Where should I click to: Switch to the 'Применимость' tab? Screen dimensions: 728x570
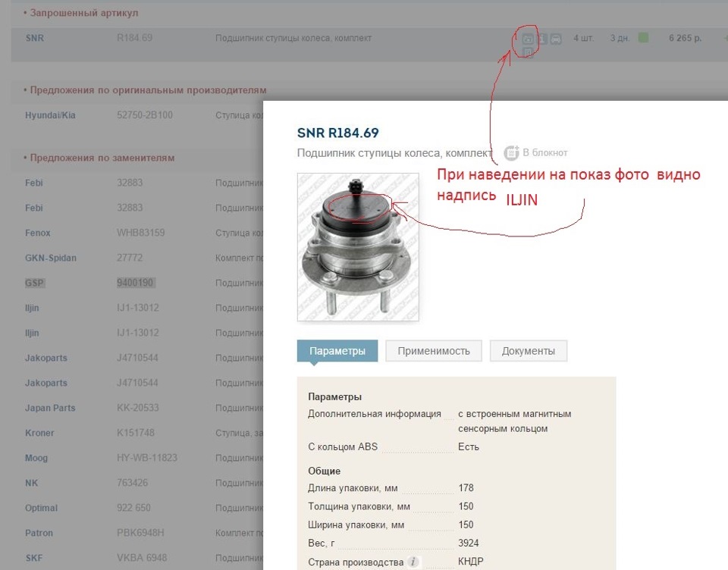(434, 351)
